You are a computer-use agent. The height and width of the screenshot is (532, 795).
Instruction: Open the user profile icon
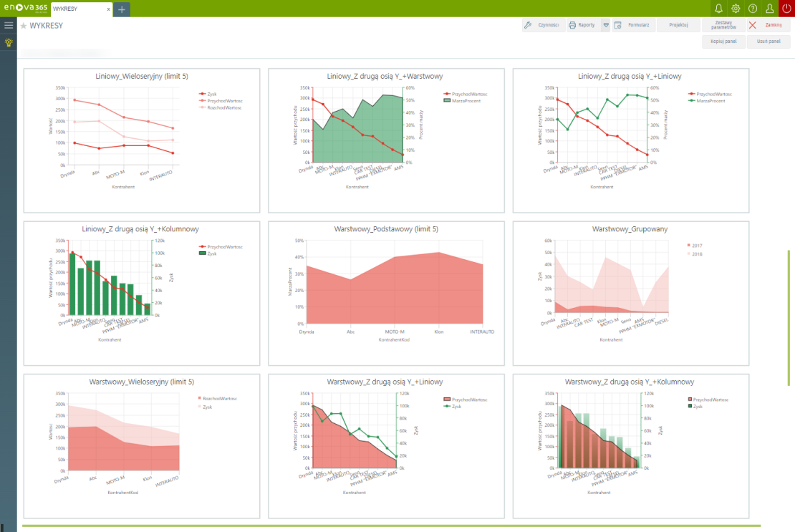[770, 9]
